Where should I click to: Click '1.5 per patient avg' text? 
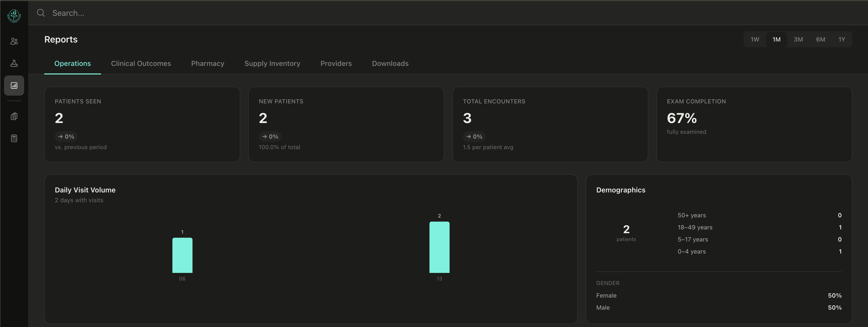(488, 147)
